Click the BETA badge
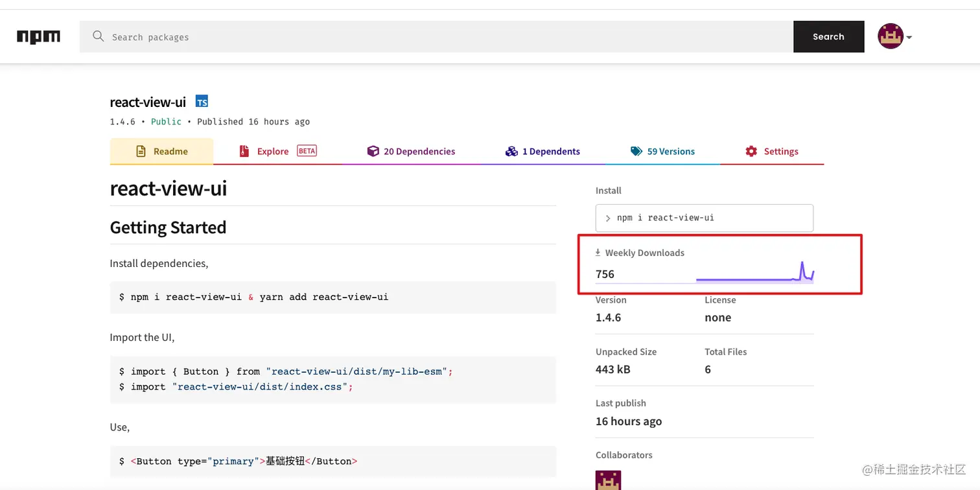980x490 pixels. pos(307,151)
